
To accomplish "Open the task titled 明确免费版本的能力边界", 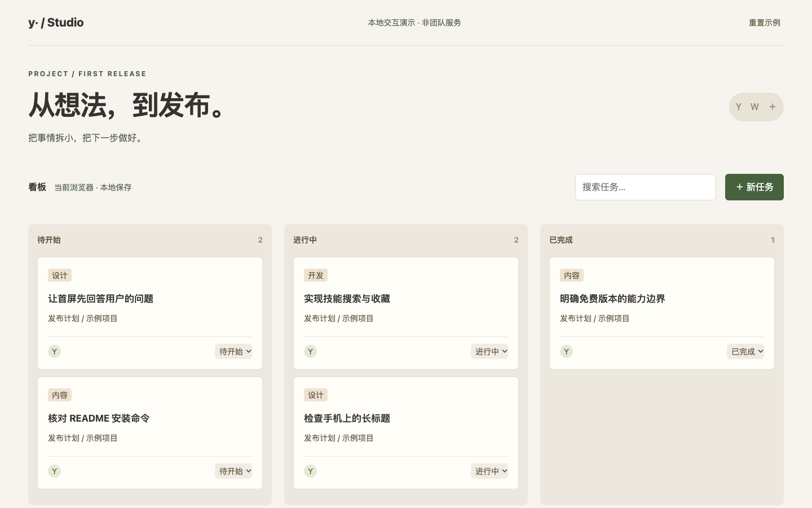I will tap(612, 299).
